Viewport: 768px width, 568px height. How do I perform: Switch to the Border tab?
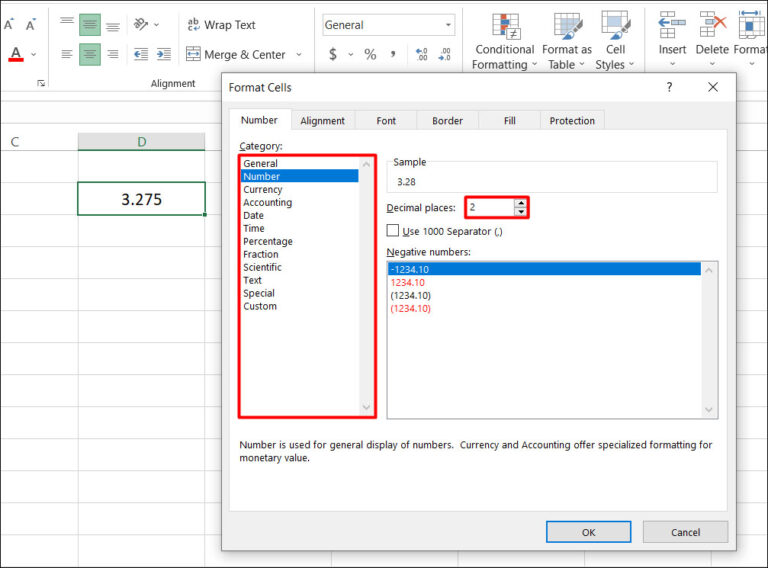pyautogui.click(x=447, y=121)
